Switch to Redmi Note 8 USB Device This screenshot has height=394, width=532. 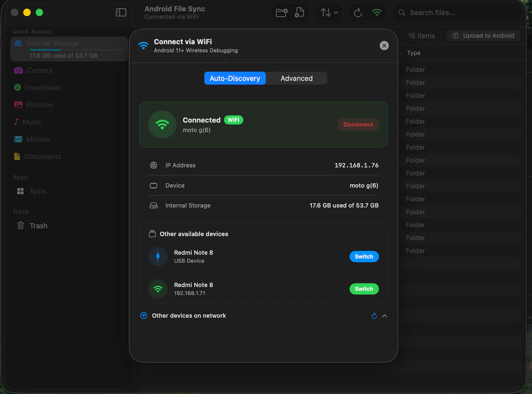(364, 257)
